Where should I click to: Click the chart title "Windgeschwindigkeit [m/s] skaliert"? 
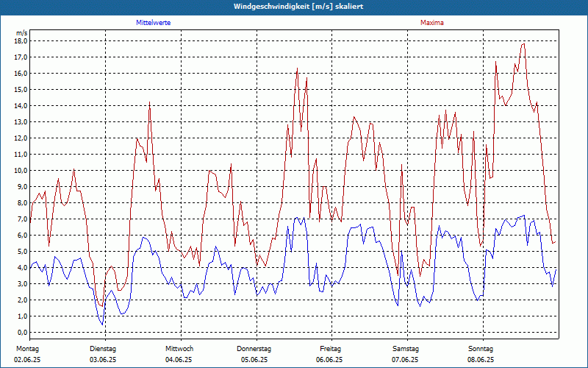pos(298,7)
